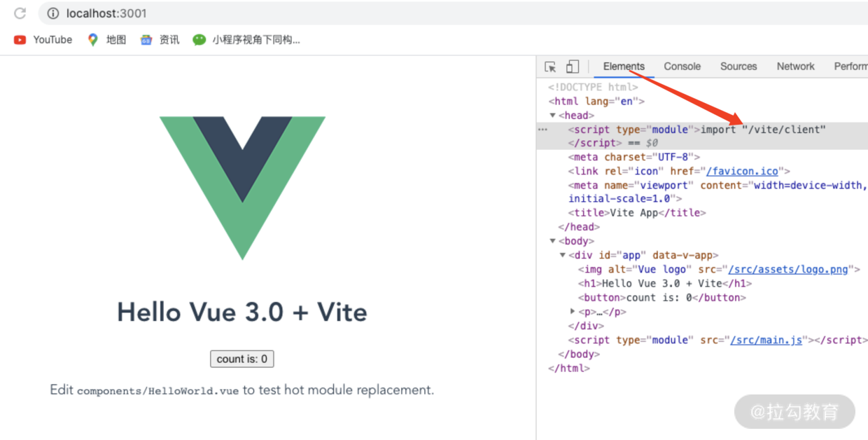Image resolution: width=868 pixels, height=440 pixels.
Task: Open the 地图 maps bookmark
Action: click(106, 40)
